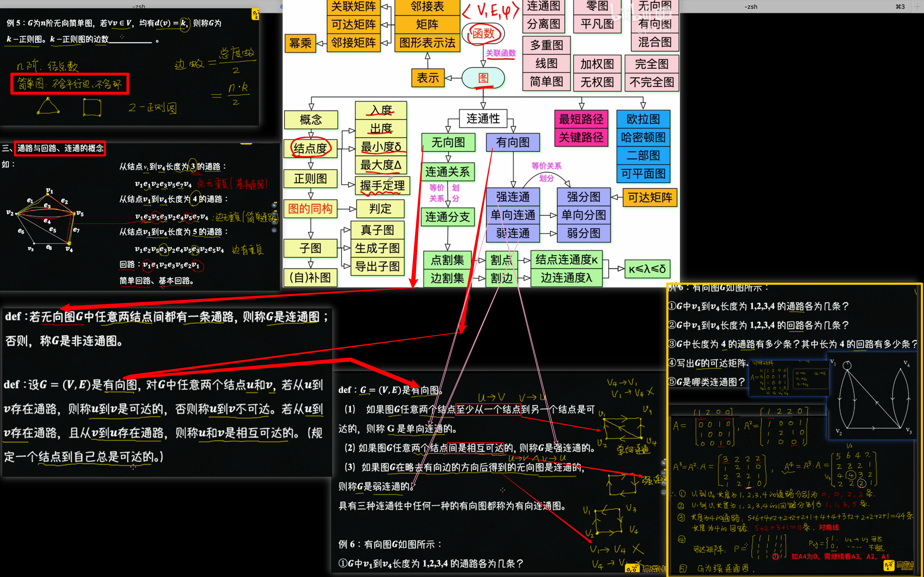Click the pink 最短路径 node
Screen dimensions: 924x577
(581, 119)
